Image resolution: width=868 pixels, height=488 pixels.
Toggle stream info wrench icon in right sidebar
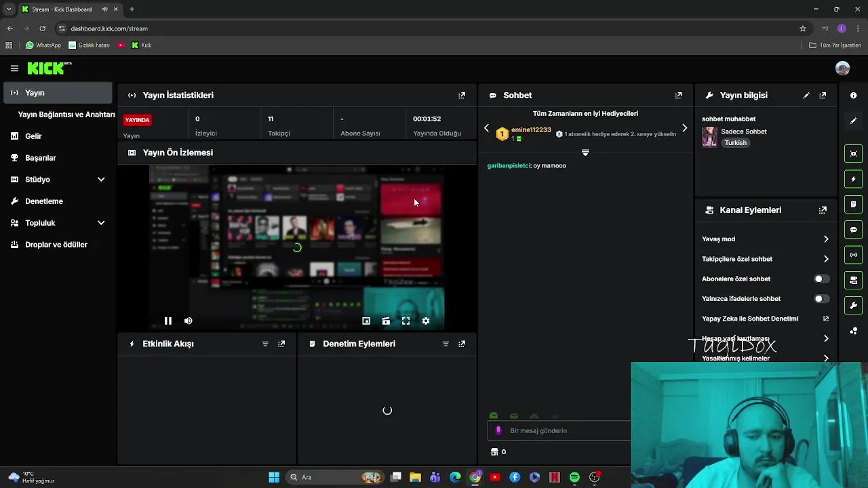[853, 305]
